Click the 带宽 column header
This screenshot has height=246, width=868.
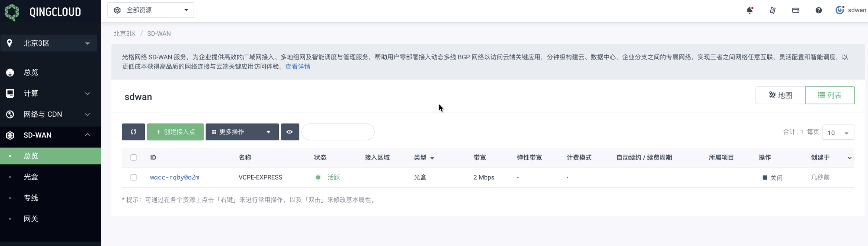pyautogui.click(x=480, y=158)
